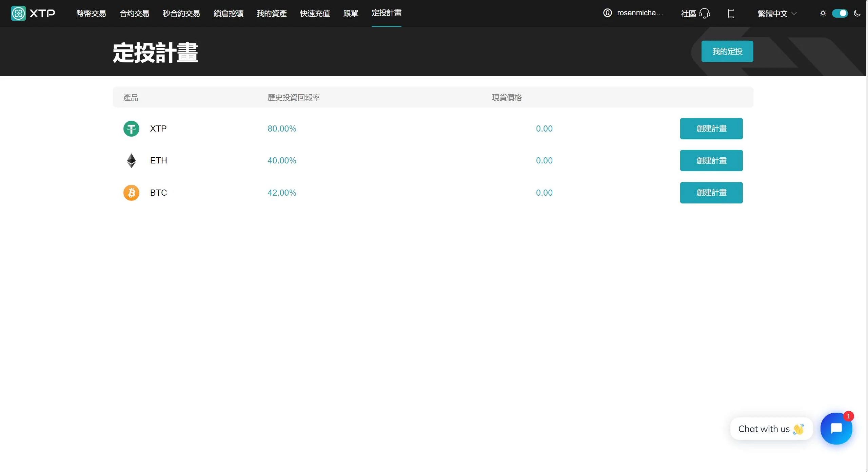
Task: Click the sun light-mode icon
Action: tap(823, 13)
